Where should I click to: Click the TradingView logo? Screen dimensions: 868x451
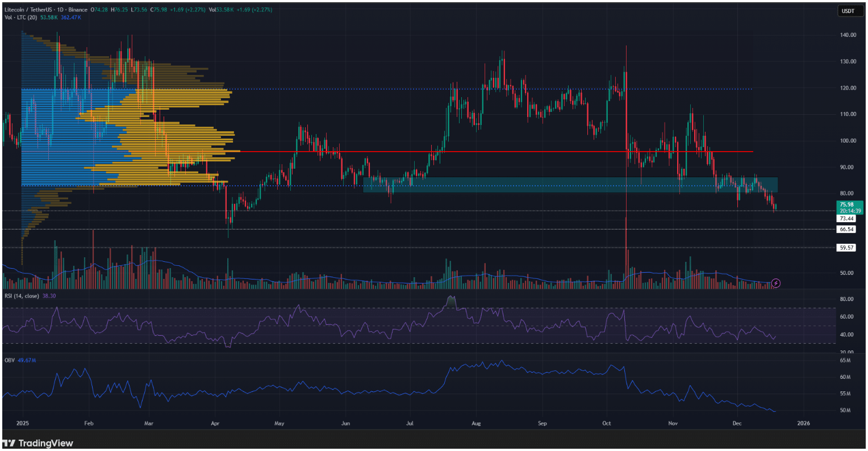pyautogui.click(x=38, y=443)
